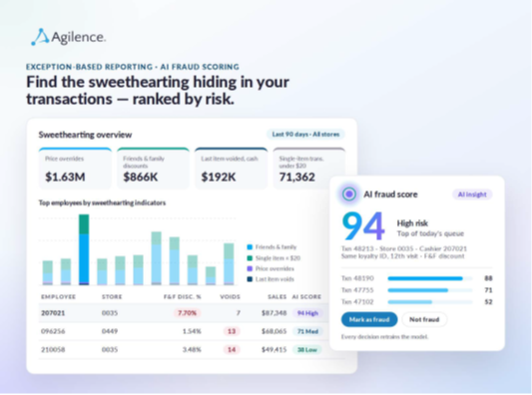The width and height of the screenshot is (532, 395).
Task: Click the Txn 47102 score bar
Action: 430,302
